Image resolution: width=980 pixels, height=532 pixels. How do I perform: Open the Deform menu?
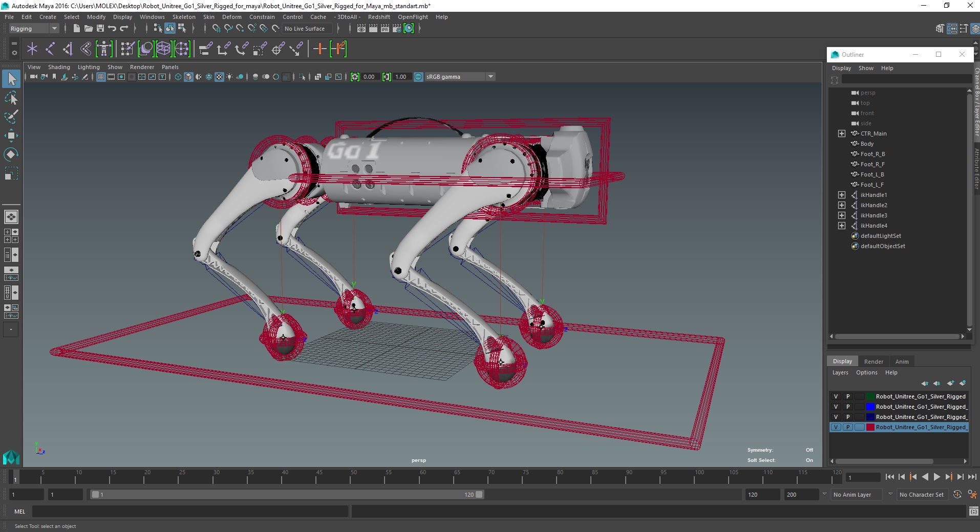coord(231,17)
